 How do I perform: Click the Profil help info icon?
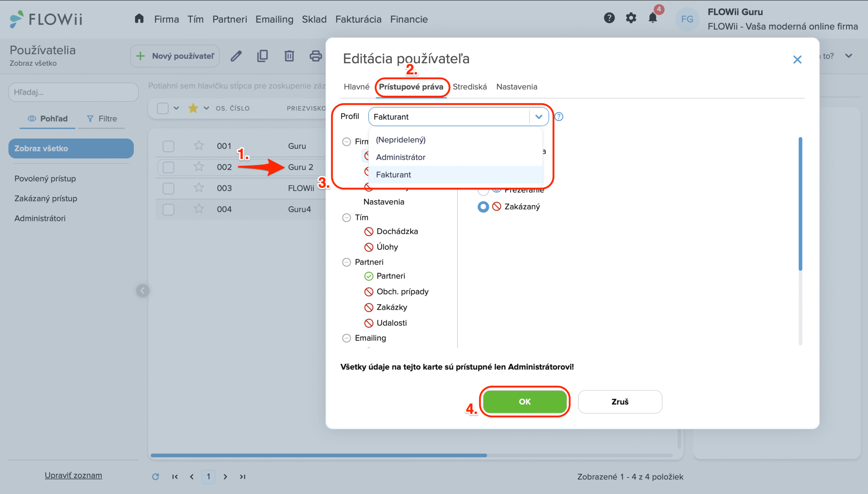(559, 117)
